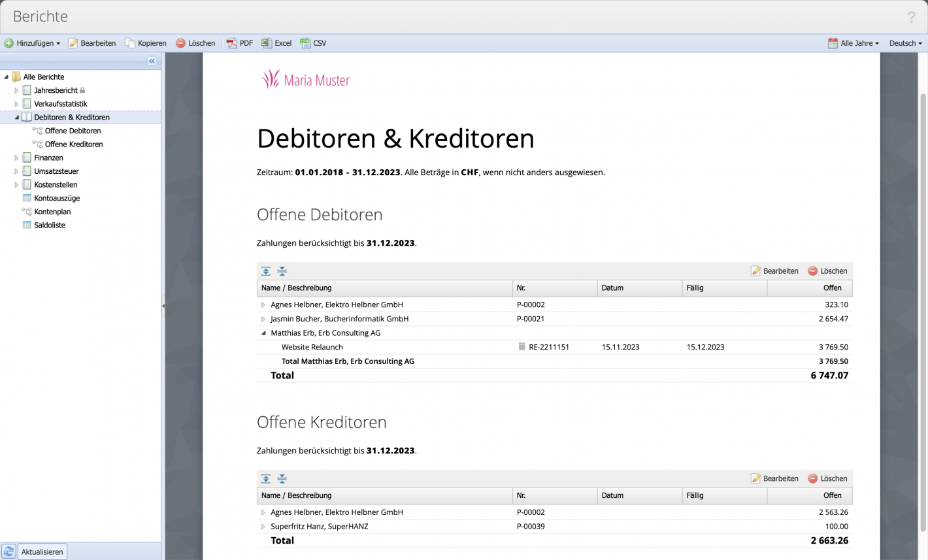Expand all rows in Offene Kreditoren table
Image resolution: width=928 pixels, height=560 pixels.
[x=266, y=478]
